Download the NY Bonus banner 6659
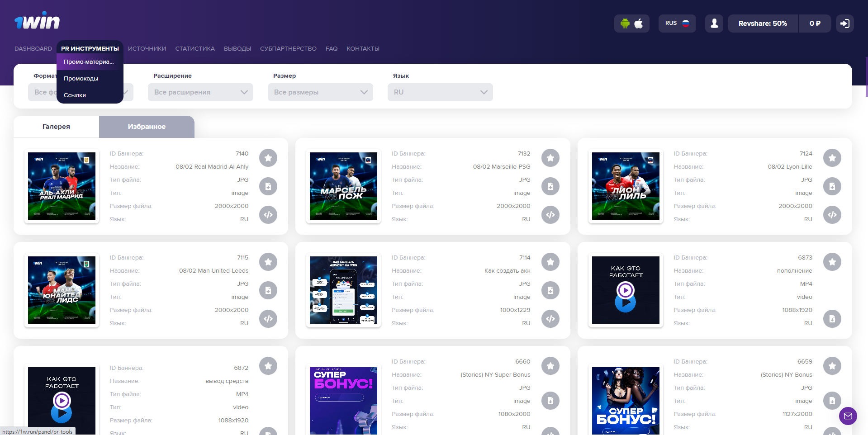The width and height of the screenshot is (868, 435). click(x=832, y=401)
